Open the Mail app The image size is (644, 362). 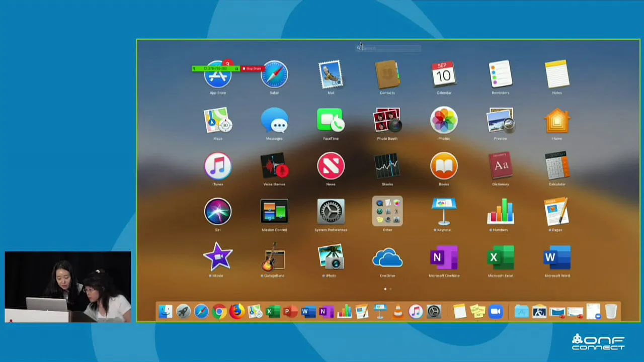tap(331, 74)
